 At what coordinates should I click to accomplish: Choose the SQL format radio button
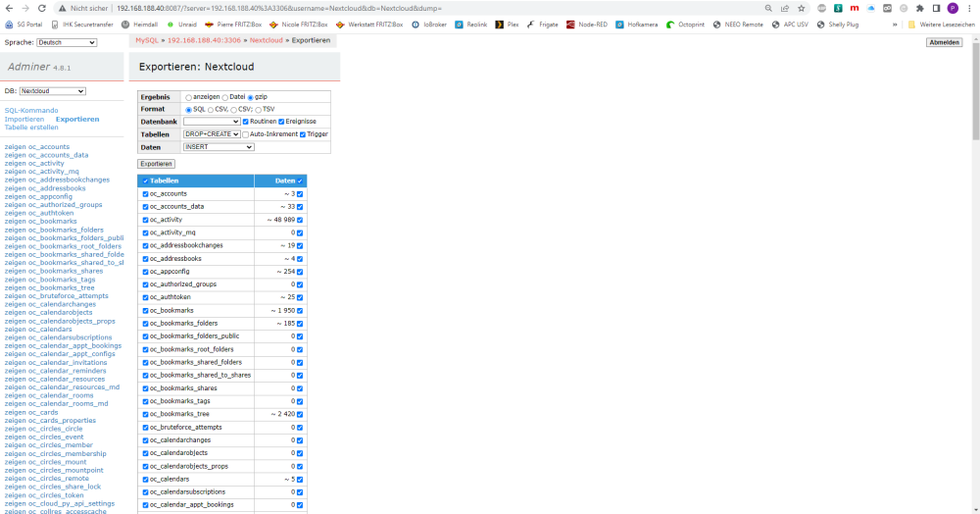pyautogui.click(x=189, y=110)
